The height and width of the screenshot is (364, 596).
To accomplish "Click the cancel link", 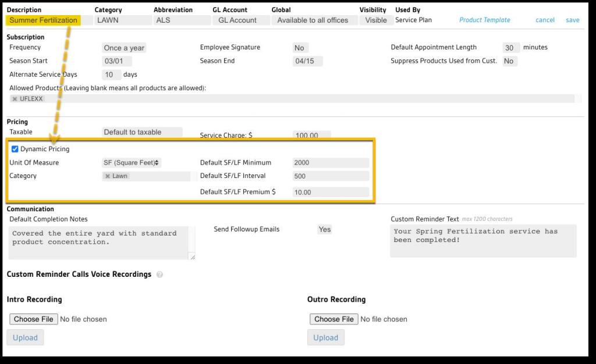I will point(545,20).
